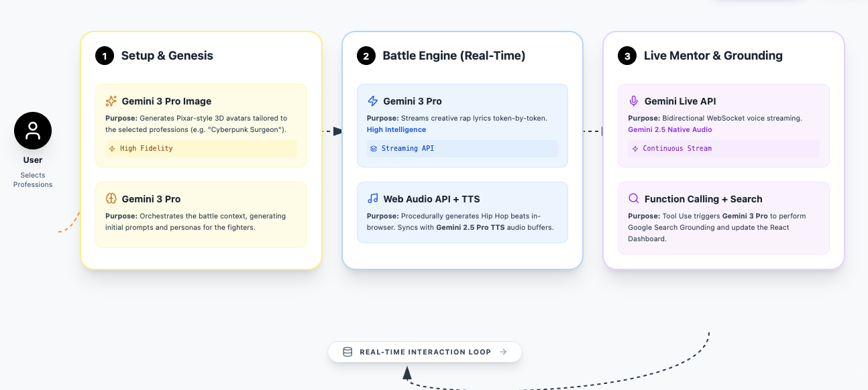Screen dimensions: 868x390
Task: Click the sparkles icon beside Gemini 3 Pro Image
Action: tap(111, 101)
